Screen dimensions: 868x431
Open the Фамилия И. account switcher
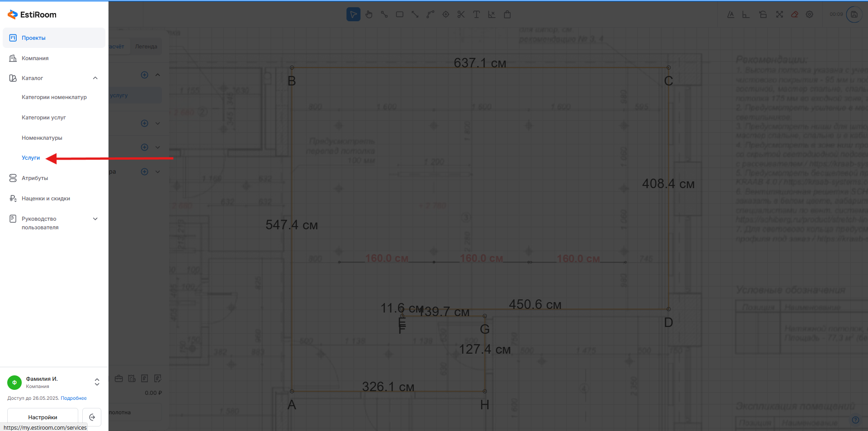[97, 382]
